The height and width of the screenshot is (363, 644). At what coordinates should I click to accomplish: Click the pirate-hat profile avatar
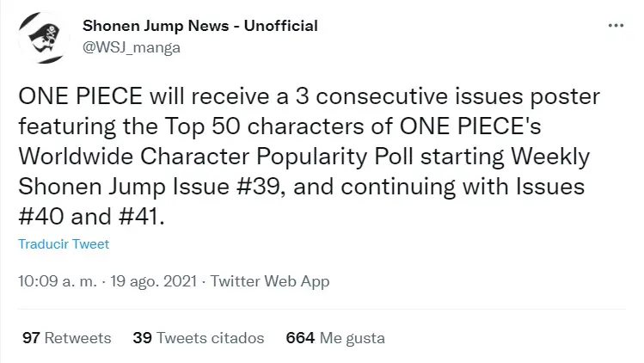coord(44,38)
